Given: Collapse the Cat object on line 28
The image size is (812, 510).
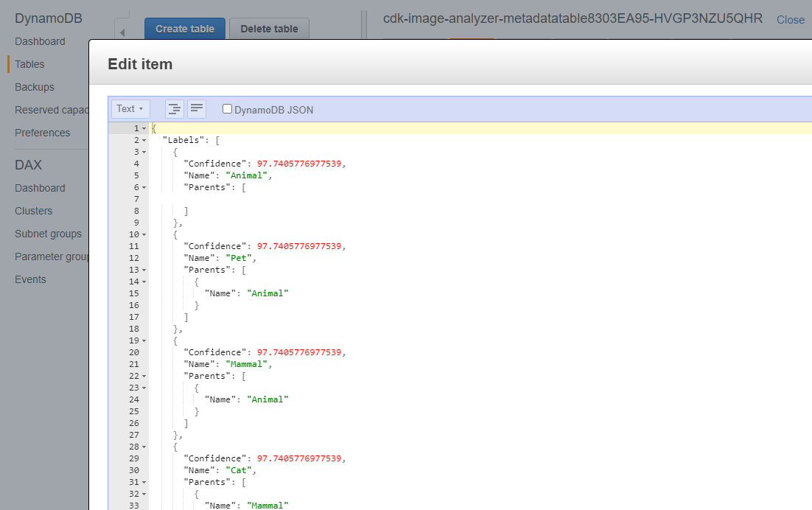Looking at the screenshot, I should tap(144, 447).
